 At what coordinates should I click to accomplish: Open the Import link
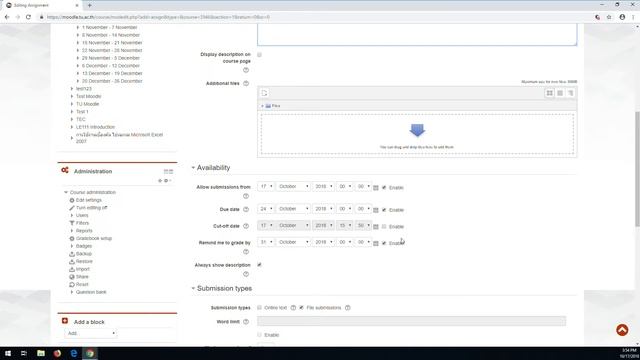point(82,269)
